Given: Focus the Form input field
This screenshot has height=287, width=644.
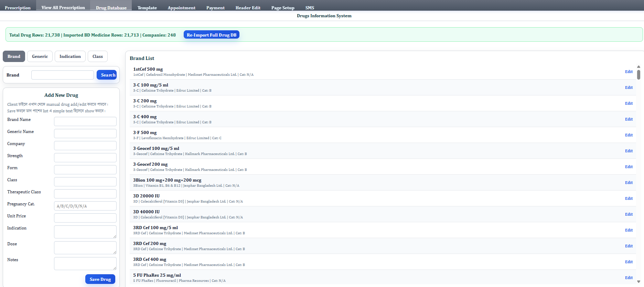Looking at the screenshot, I should point(85,170).
